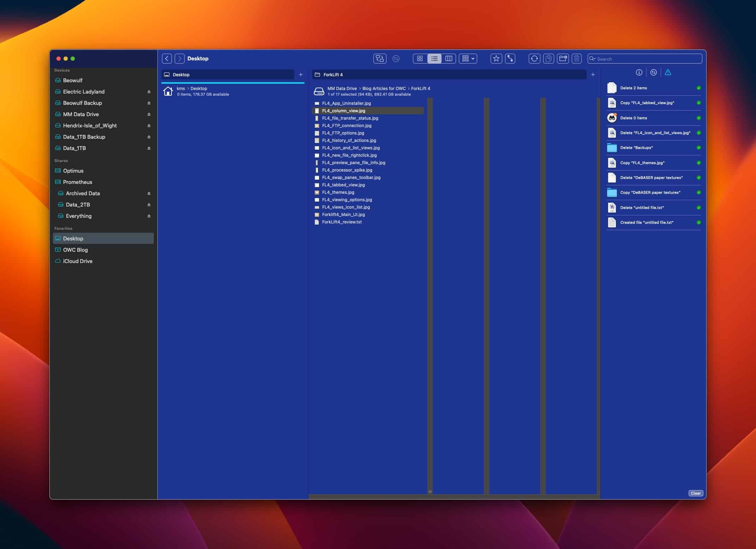Viewport: 756px width, 549px height.
Task: Open the grouping options dropdown
Action: pyautogui.click(x=468, y=59)
